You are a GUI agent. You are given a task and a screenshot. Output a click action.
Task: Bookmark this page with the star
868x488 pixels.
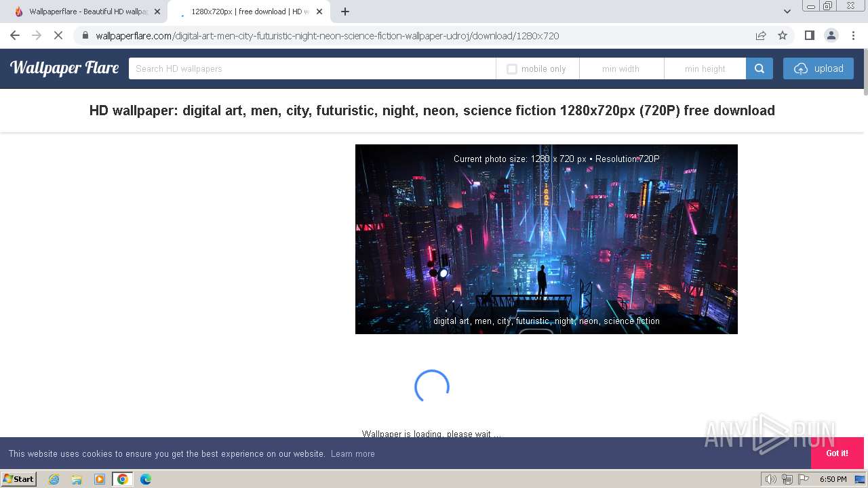(x=783, y=36)
